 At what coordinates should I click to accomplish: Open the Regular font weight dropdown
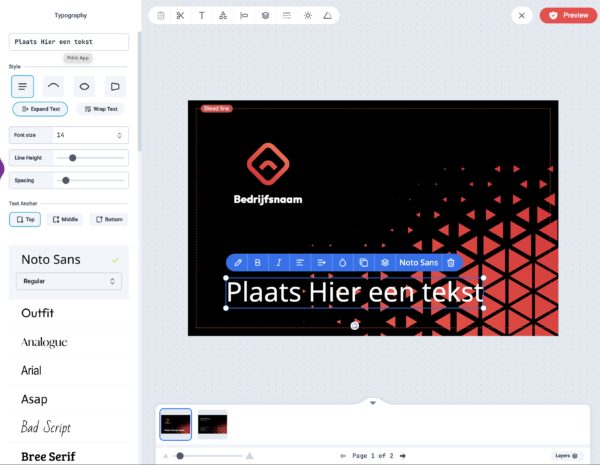[x=68, y=282]
